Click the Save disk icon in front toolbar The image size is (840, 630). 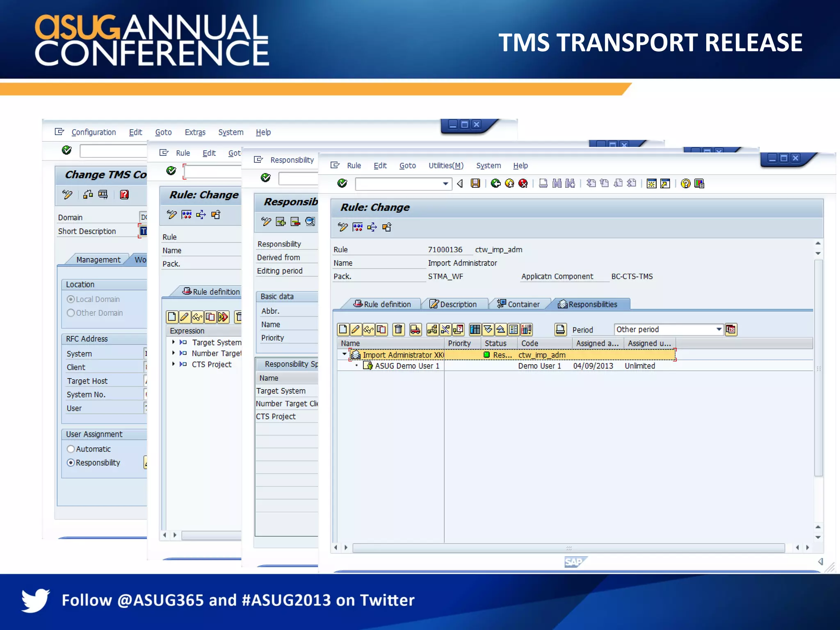tap(475, 183)
